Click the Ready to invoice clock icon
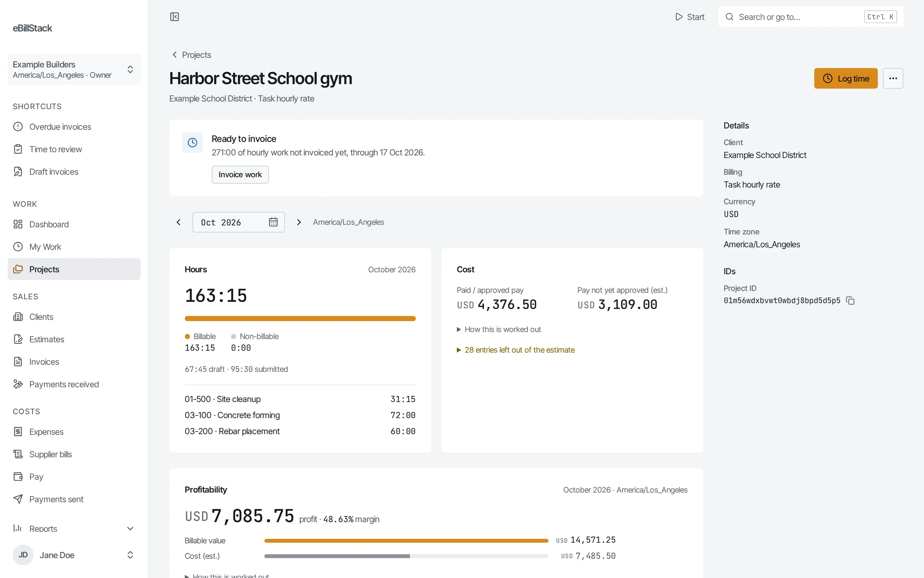The width and height of the screenshot is (924, 578). tap(193, 143)
